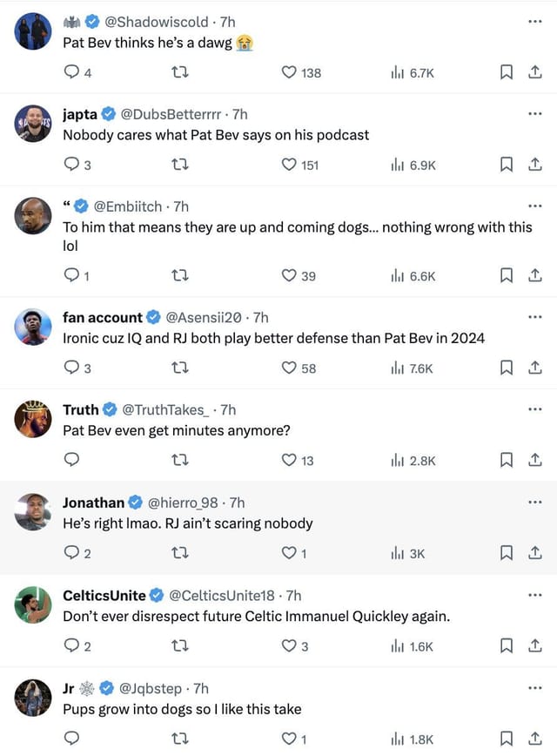Like Jr's 'Pups grow into dogs' tweet

(x=287, y=737)
